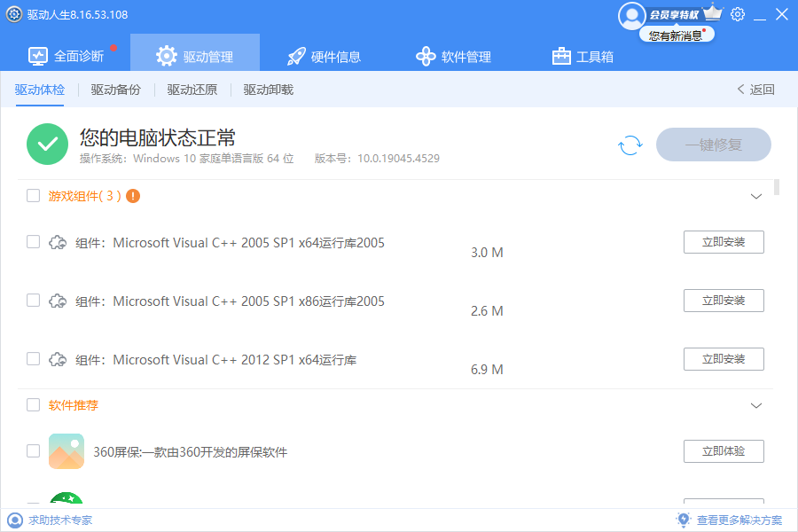The image size is (798, 532).
Task: Click the orange warning icon beside 游戏组件
Action: [133, 196]
